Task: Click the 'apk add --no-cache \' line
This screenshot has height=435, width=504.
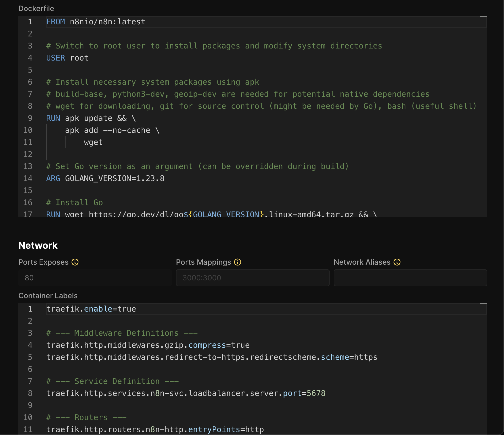Action: (x=112, y=130)
